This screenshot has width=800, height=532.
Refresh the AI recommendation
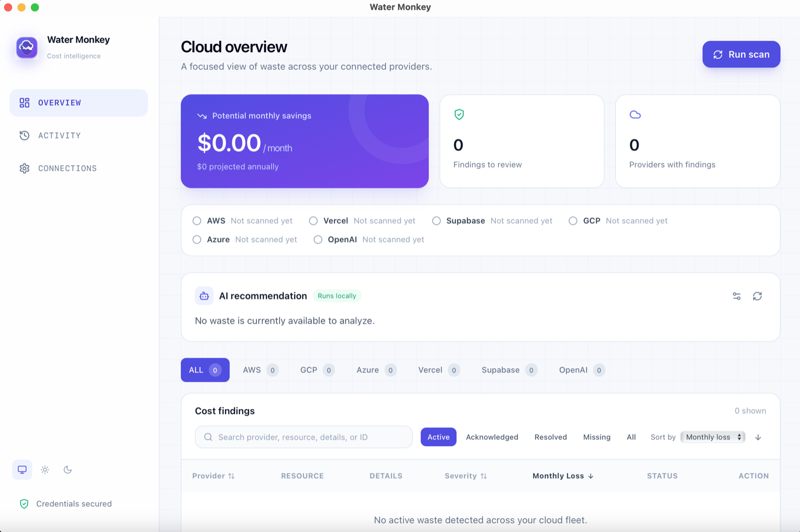coord(757,296)
